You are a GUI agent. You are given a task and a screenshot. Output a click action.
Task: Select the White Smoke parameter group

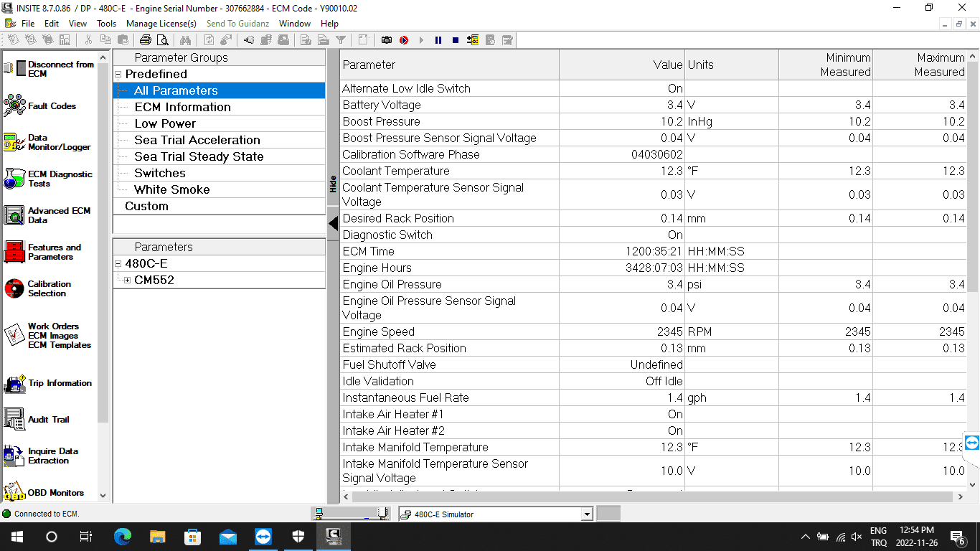coord(172,189)
